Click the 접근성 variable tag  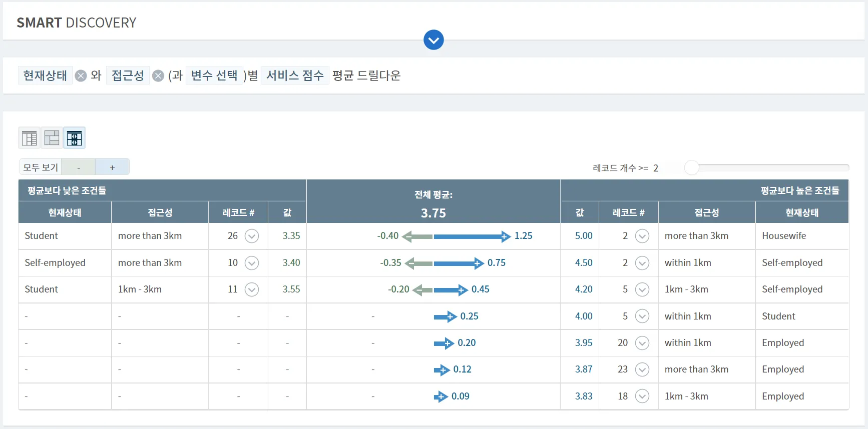coord(128,75)
